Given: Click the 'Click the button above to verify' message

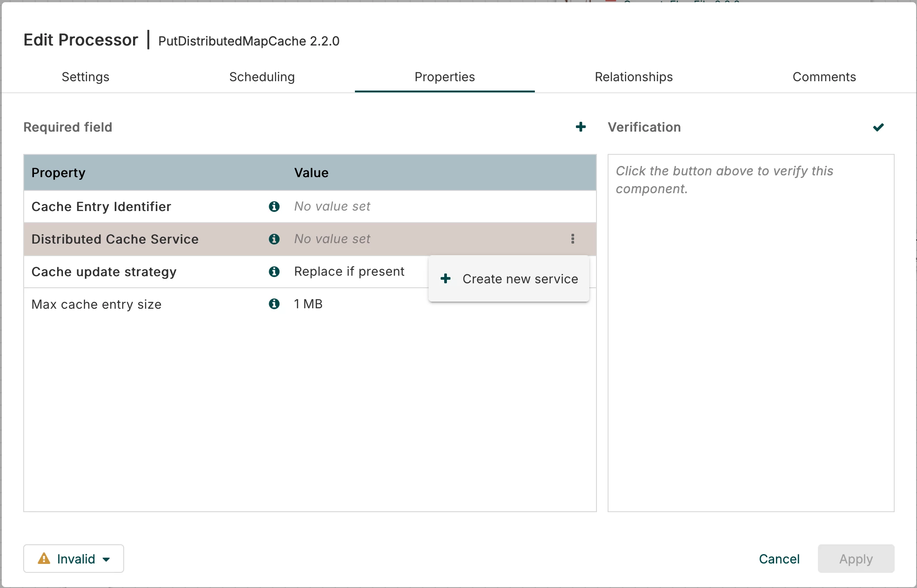Looking at the screenshot, I should click(x=724, y=180).
